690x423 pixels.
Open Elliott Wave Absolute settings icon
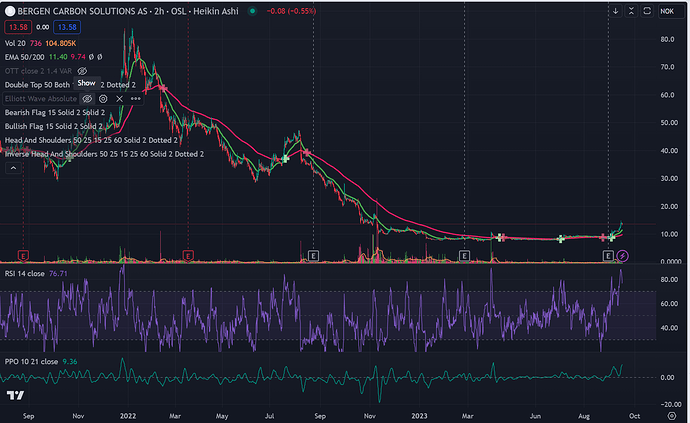103,99
